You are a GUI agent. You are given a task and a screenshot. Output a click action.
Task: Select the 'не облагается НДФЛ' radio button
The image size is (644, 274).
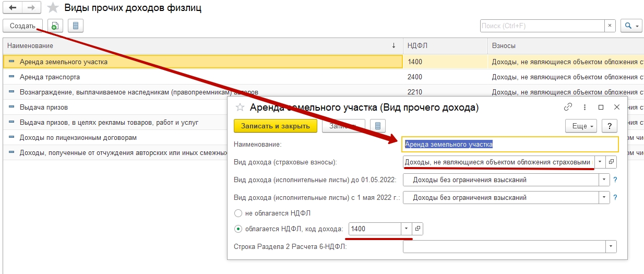coord(238,213)
